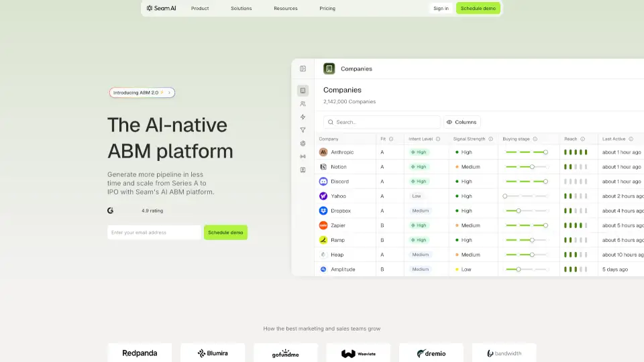Click the Sign in button
Screen dimensions: 644x362
click(x=441, y=9)
